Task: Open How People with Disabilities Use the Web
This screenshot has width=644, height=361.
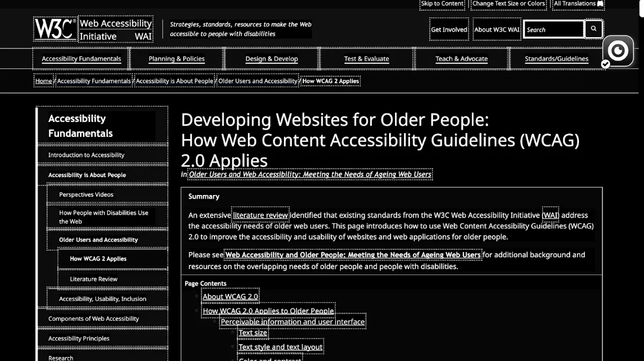Action: pos(107,217)
